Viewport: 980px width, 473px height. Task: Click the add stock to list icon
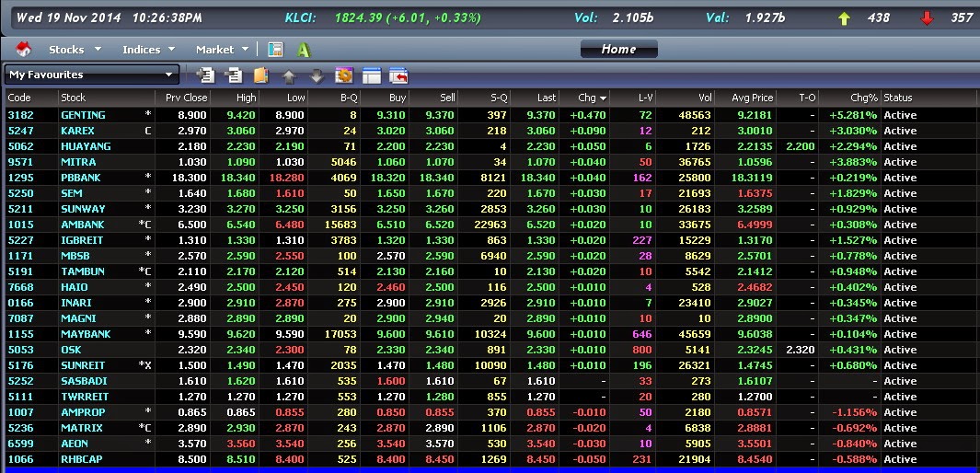point(205,75)
